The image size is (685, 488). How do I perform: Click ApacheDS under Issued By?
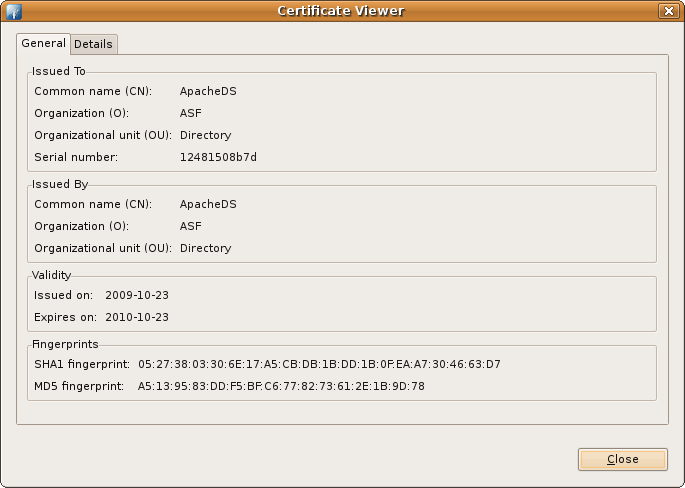pos(208,204)
